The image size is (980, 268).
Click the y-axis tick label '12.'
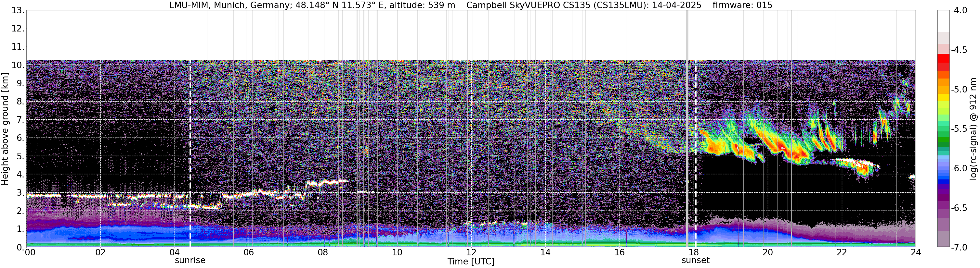point(18,29)
